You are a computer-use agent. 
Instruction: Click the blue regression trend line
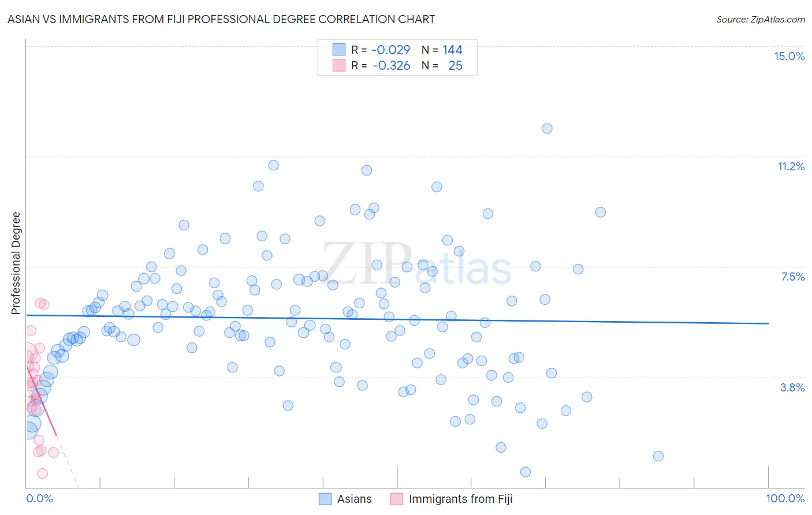[x=397, y=319]
